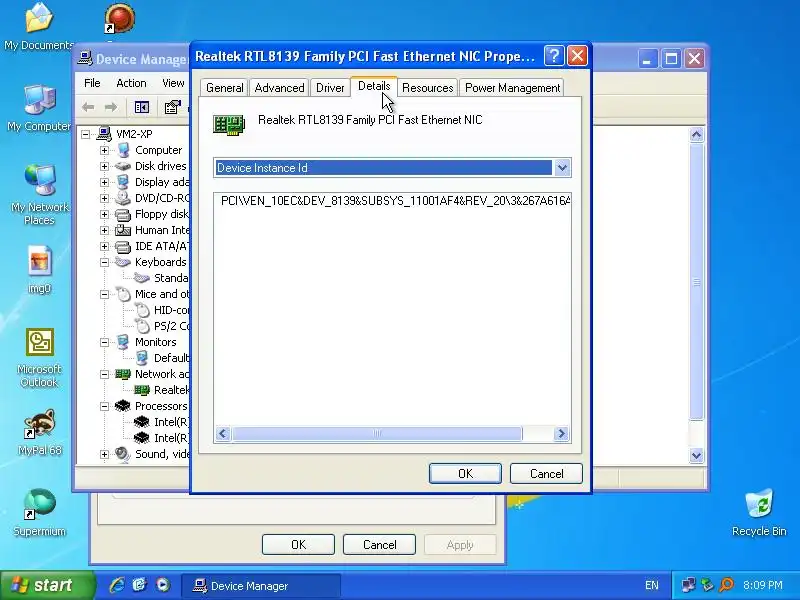800x600 pixels.
Task: Expand the Sound, video node
Action: (x=105, y=454)
